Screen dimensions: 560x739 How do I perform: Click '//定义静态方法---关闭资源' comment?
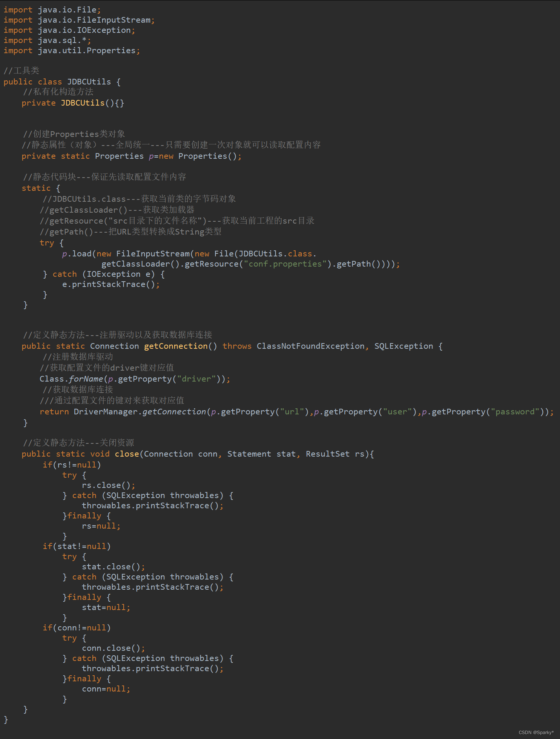click(78, 443)
